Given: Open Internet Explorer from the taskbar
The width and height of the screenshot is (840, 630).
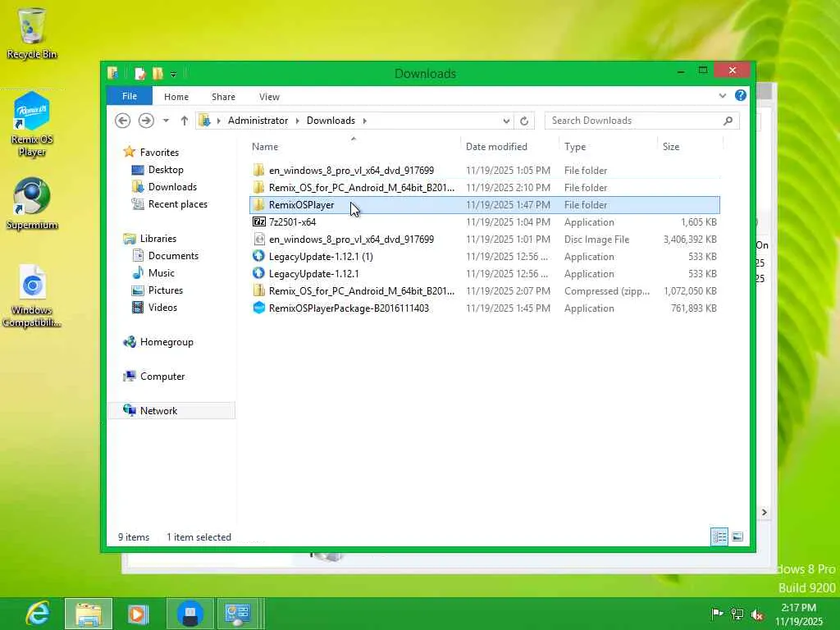Looking at the screenshot, I should point(38,614).
